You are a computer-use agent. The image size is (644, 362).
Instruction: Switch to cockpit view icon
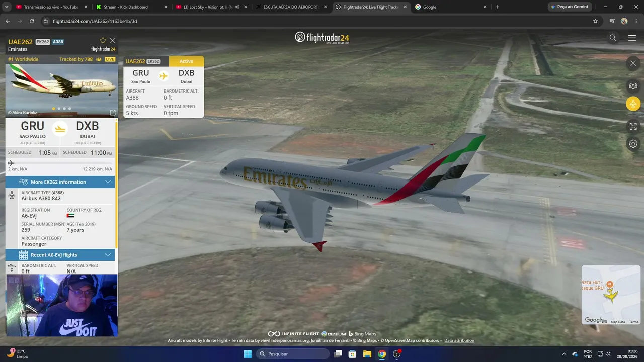point(633,86)
